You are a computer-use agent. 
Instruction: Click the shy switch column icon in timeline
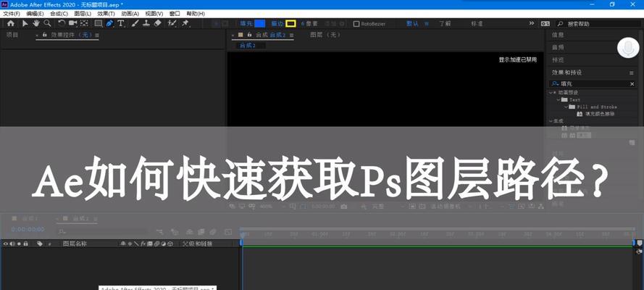pos(123,244)
